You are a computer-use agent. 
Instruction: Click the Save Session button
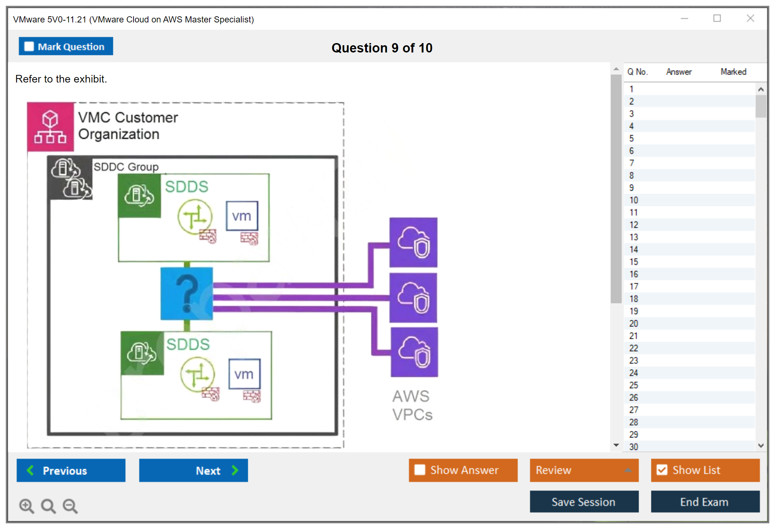tap(584, 502)
